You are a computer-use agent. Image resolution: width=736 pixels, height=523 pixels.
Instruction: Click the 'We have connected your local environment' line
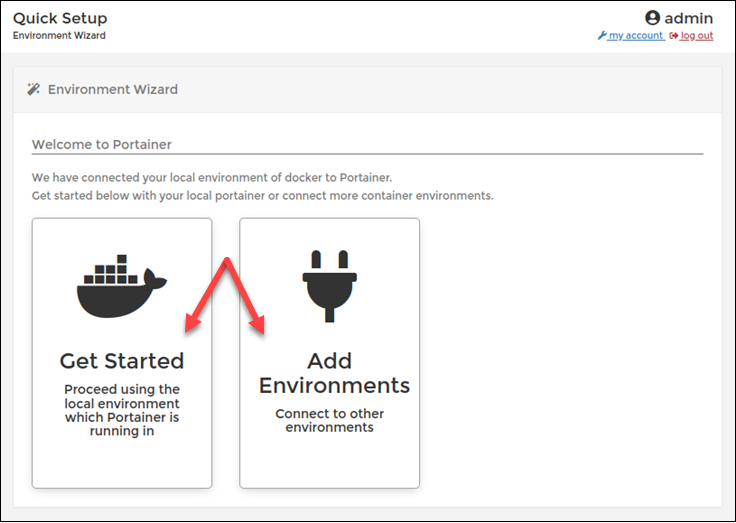(212, 177)
